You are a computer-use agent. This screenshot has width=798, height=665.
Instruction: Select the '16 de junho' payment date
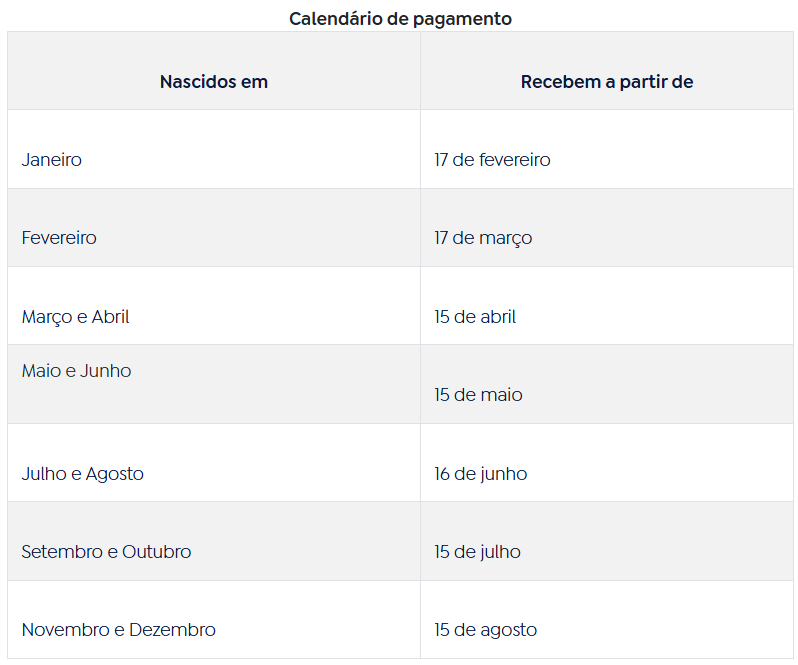(x=480, y=474)
